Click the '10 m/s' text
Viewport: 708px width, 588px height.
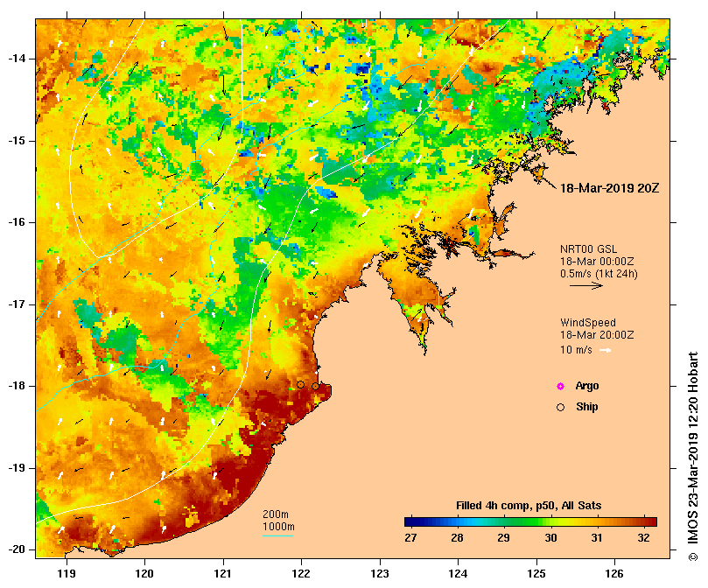[x=576, y=350]
